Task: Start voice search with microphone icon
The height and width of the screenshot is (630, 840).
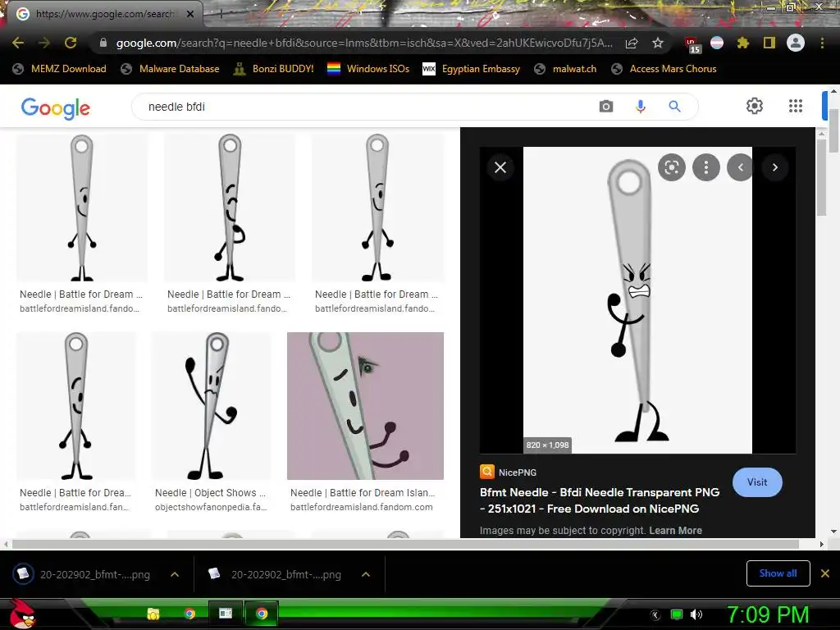Action: 640,106
